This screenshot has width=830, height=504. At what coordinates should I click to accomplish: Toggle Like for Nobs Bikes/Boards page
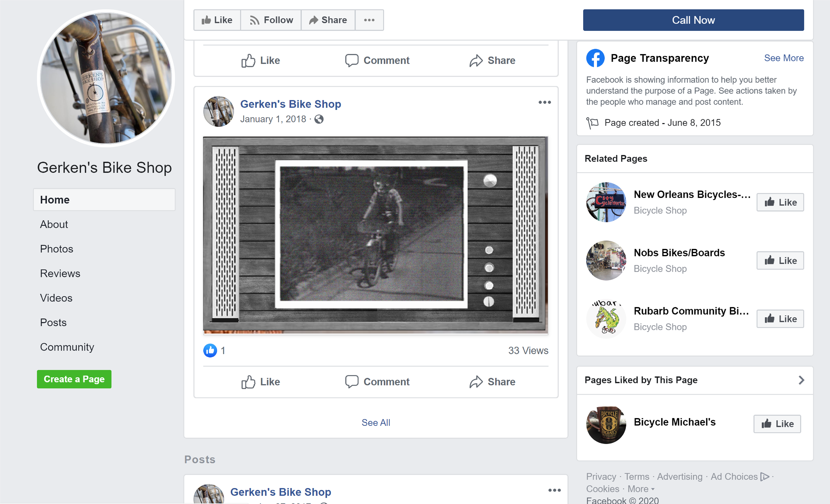[780, 261]
